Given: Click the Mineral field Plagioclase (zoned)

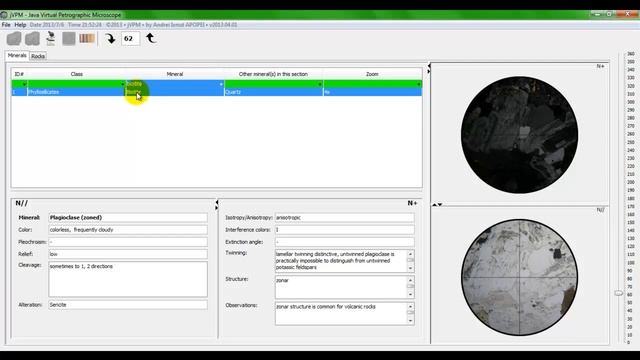Looking at the screenshot, I should [128, 218].
